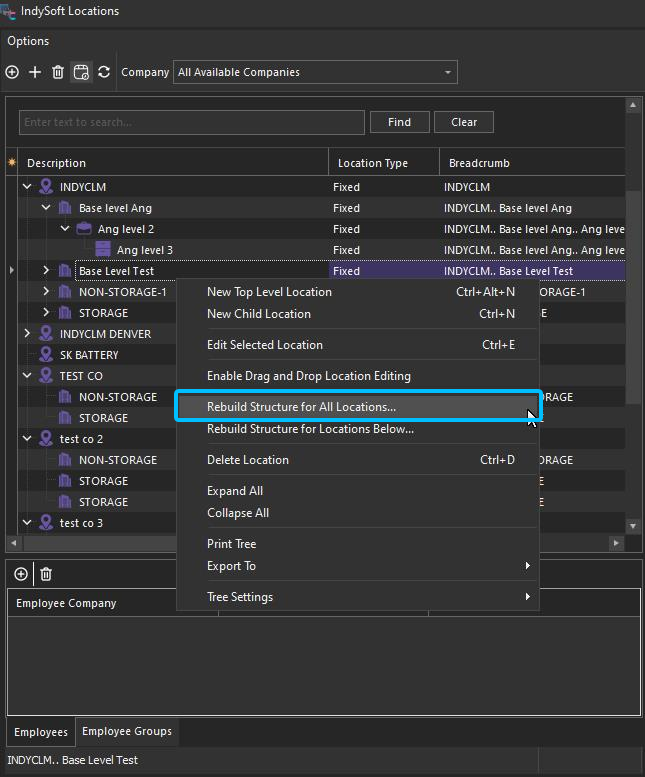The image size is (645, 777).
Task: Click the refresh arrows icon in toolbar
Action: pos(103,72)
